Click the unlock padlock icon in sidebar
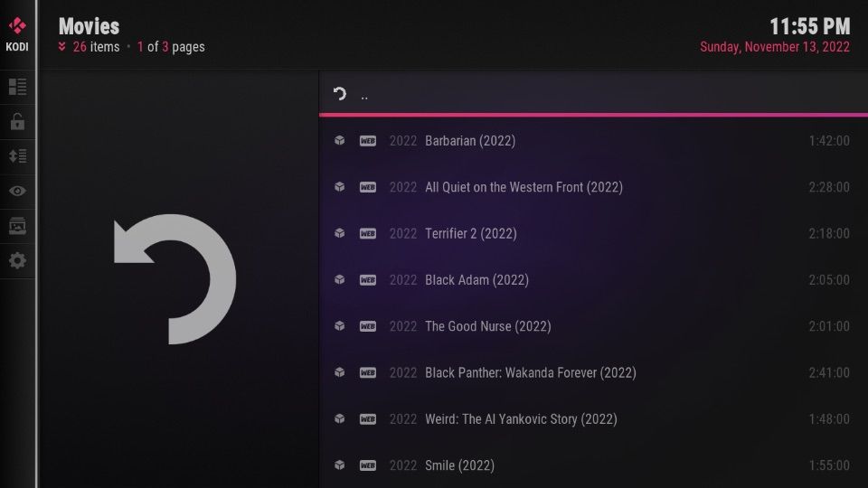 (17, 121)
